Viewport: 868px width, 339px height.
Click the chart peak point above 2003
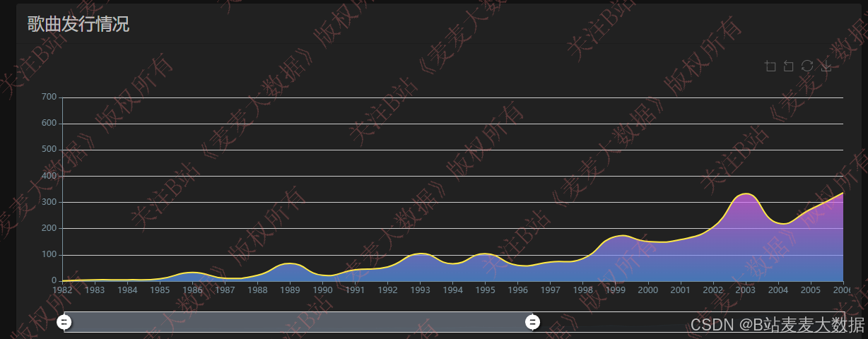click(745, 193)
